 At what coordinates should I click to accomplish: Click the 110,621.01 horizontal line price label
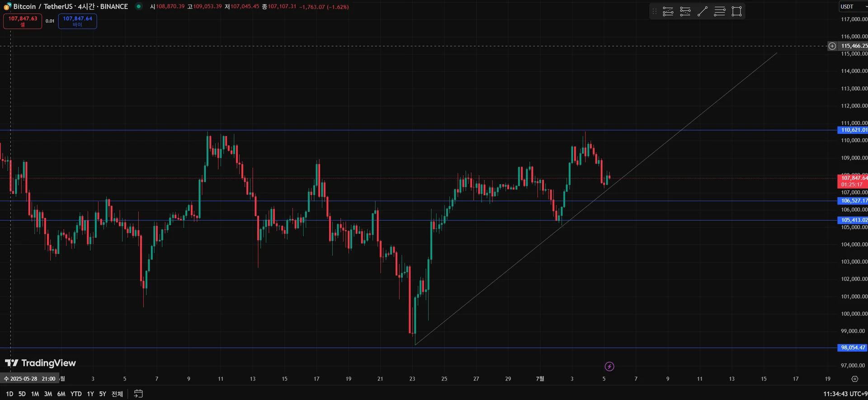click(853, 130)
